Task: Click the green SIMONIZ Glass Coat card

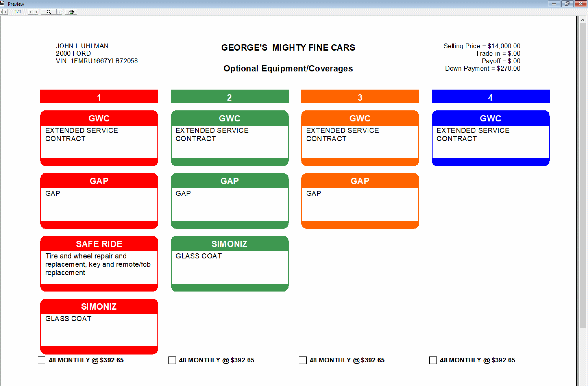Action: click(x=229, y=264)
